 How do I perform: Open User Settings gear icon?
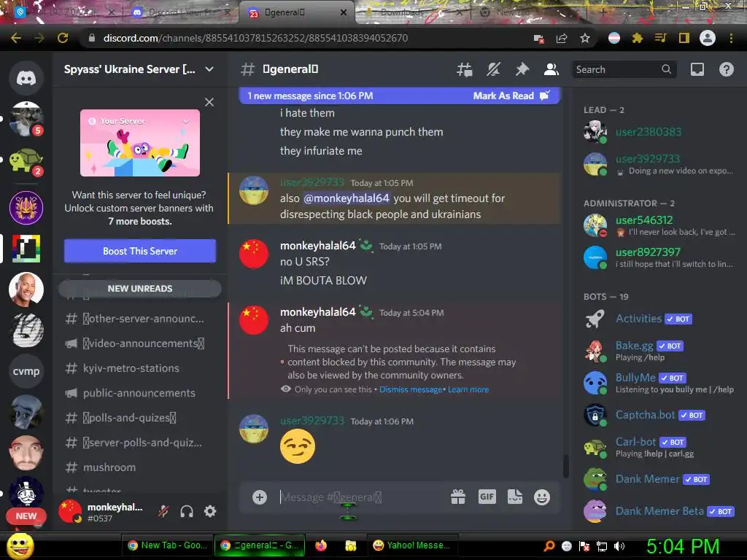click(210, 511)
